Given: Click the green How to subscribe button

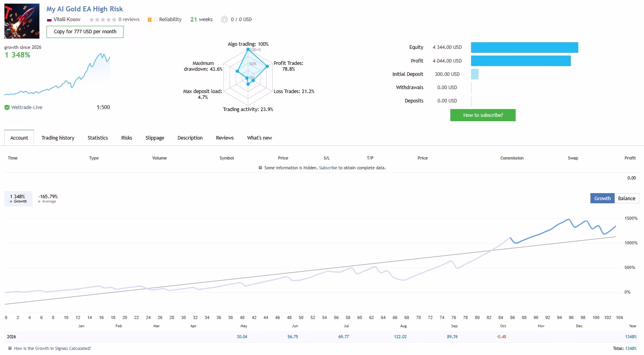Looking at the screenshot, I should click(x=483, y=115).
